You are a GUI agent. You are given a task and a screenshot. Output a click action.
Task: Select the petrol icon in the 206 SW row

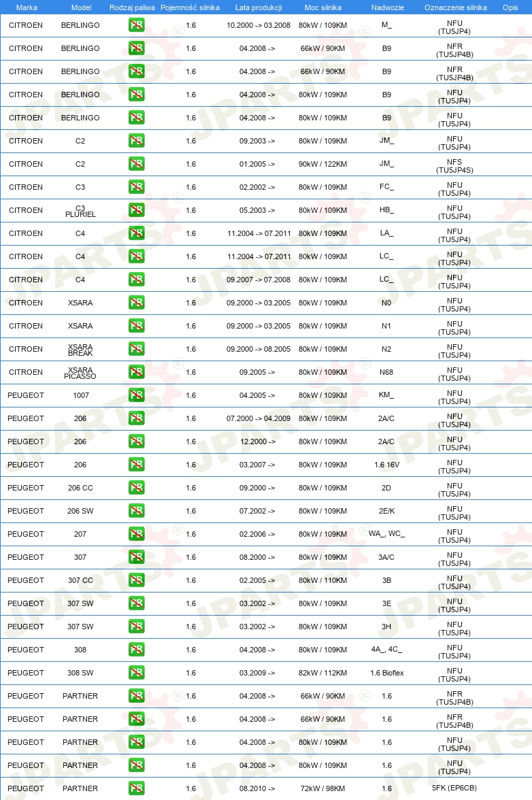(x=136, y=511)
